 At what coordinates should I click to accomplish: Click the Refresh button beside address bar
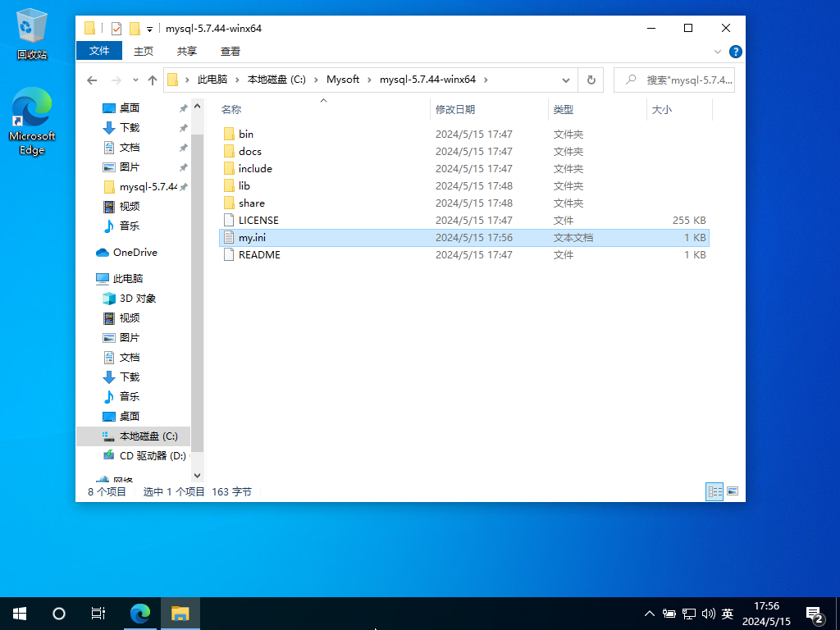click(591, 80)
